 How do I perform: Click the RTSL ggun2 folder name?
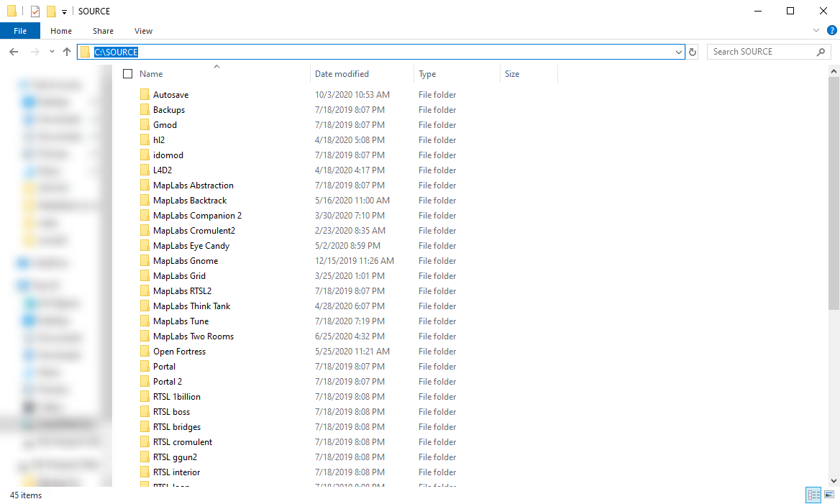pos(175,457)
